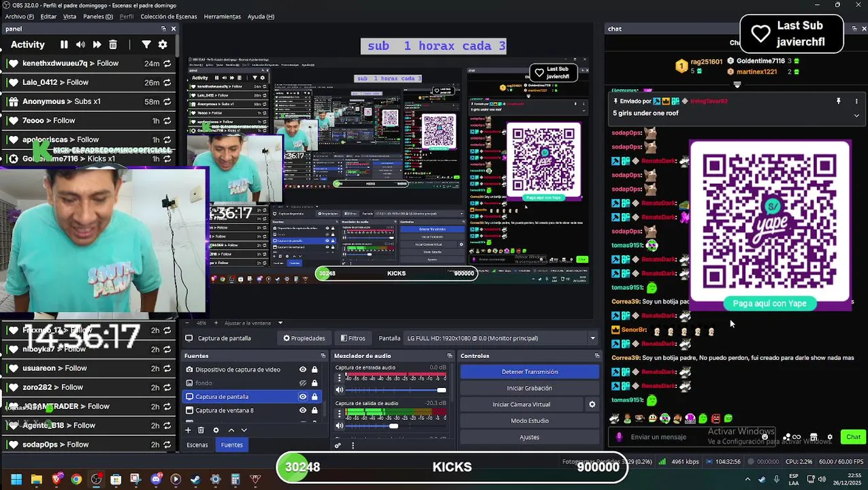Expand chat leaderboard chevron
The width and height of the screenshot is (868, 490).
pos(737,85)
